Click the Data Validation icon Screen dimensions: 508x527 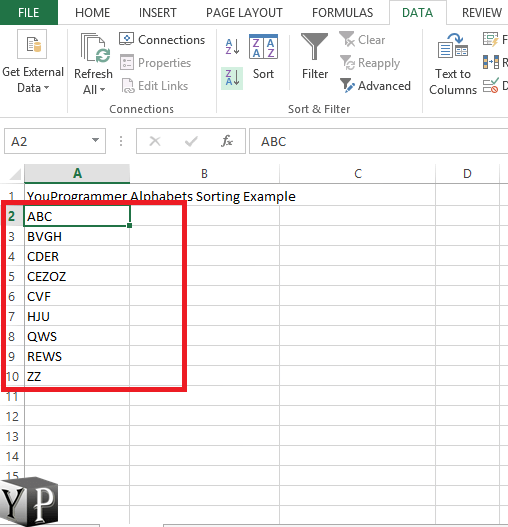tap(491, 86)
